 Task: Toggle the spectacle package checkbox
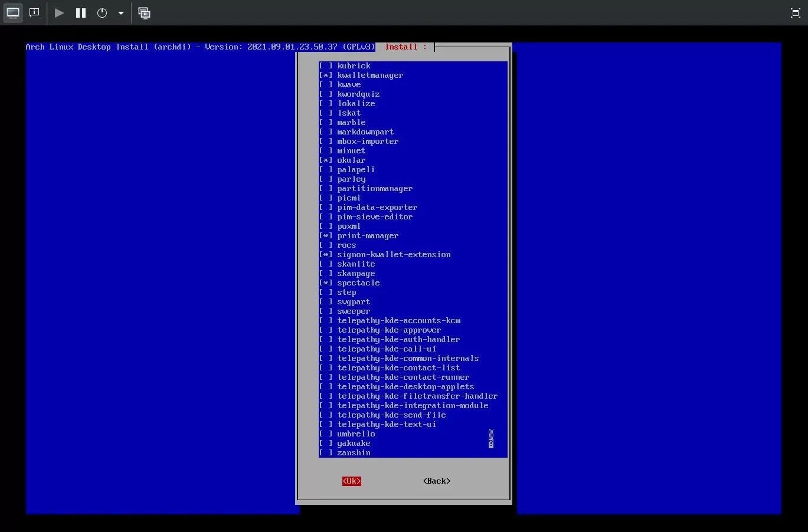(x=326, y=283)
